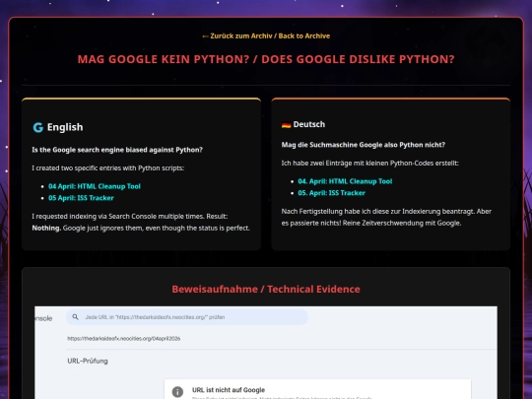Open the English 04 April: HTML Cleanup Tool link
532x399 pixels.
pyautogui.click(x=95, y=186)
